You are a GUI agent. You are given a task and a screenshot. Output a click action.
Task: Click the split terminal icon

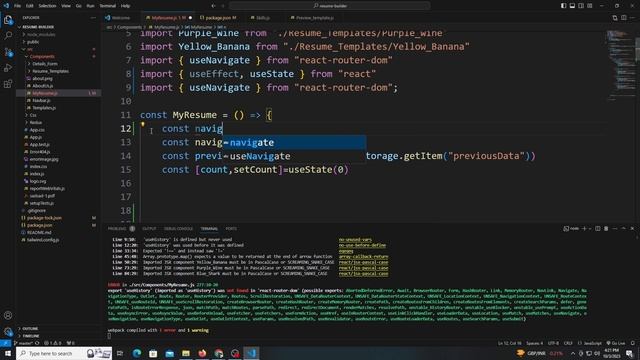[598, 229]
